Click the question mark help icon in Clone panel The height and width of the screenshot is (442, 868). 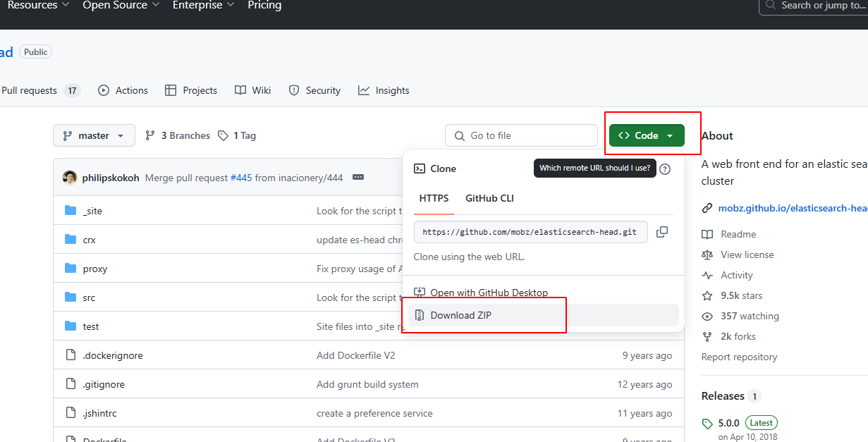[x=665, y=168]
